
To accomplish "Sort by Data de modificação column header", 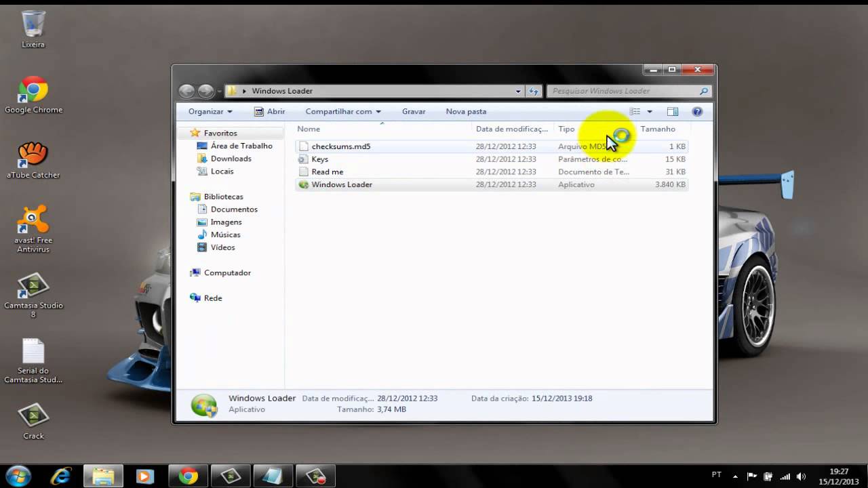I will pos(513,129).
